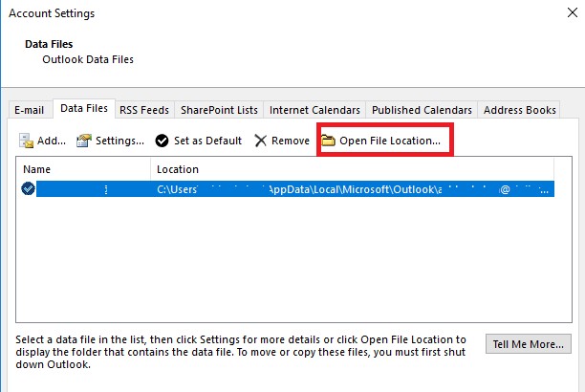Image resolution: width=585 pixels, height=392 pixels.
Task: Click the default checkmark beside the data file
Action: pyautogui.click(x=28, y=189)
